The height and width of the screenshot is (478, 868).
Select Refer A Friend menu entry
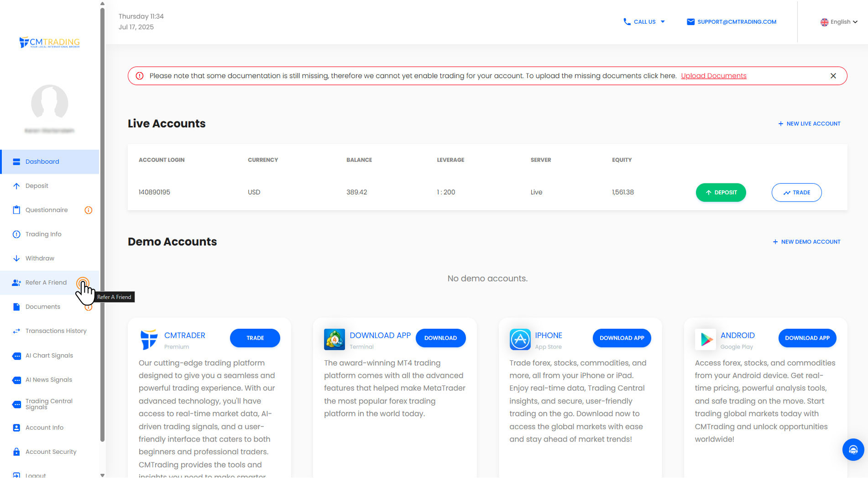click(50, 283)
